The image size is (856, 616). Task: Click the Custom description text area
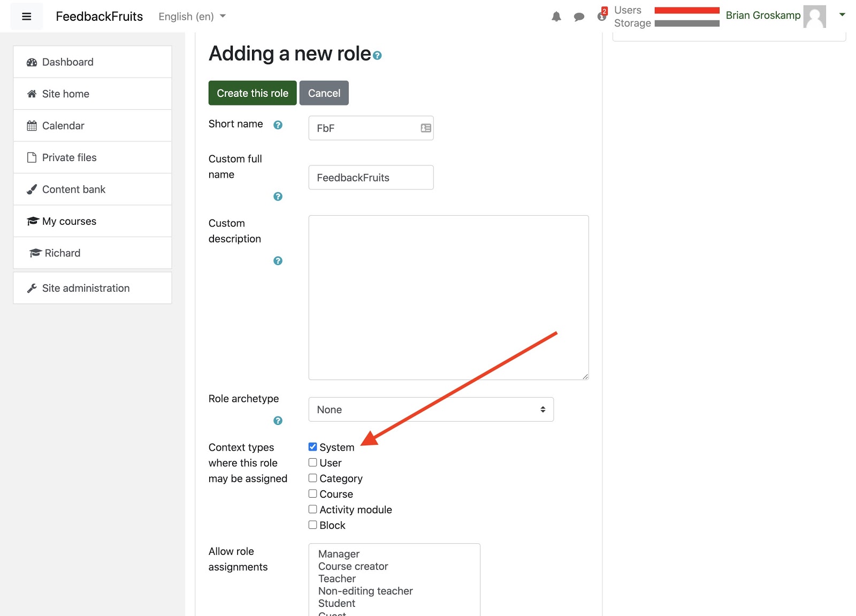448,298
